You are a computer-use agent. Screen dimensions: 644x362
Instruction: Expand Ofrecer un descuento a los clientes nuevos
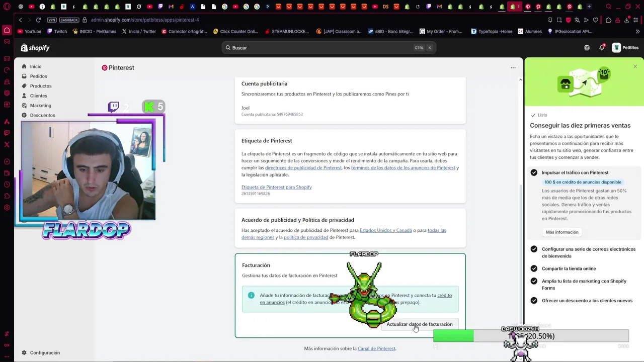click(587, 301)
